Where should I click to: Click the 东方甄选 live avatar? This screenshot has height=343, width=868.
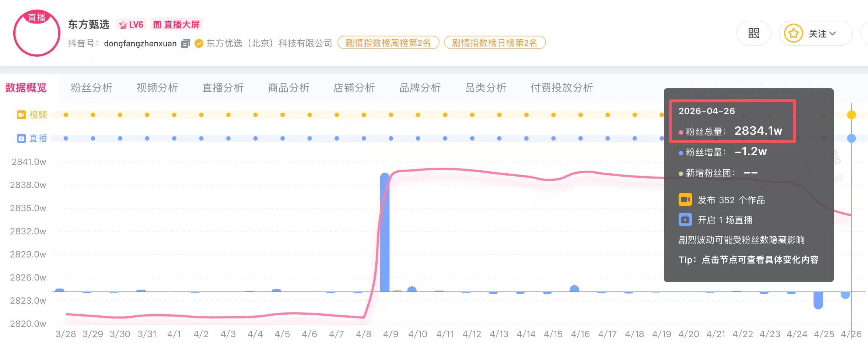(x=36, y=33)
